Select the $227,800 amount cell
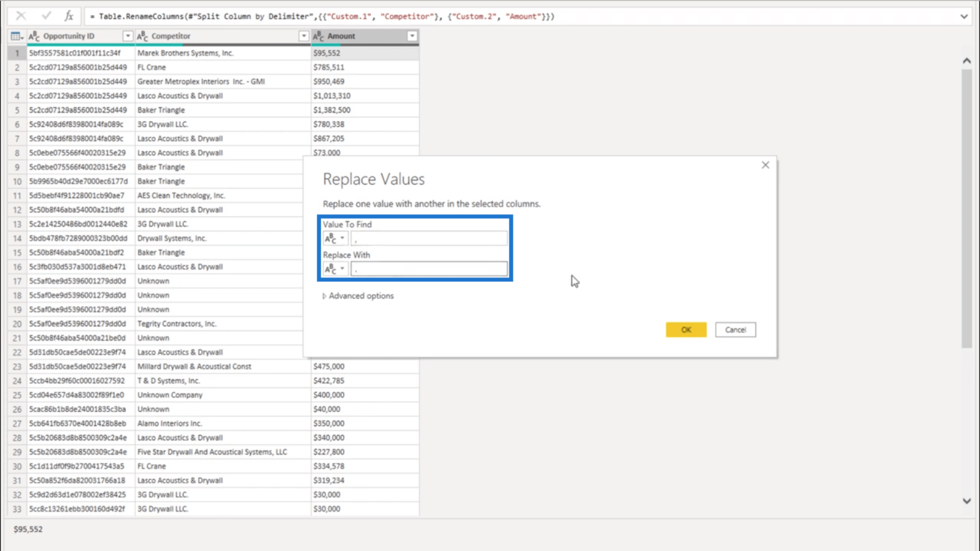 tap(365, 452)
